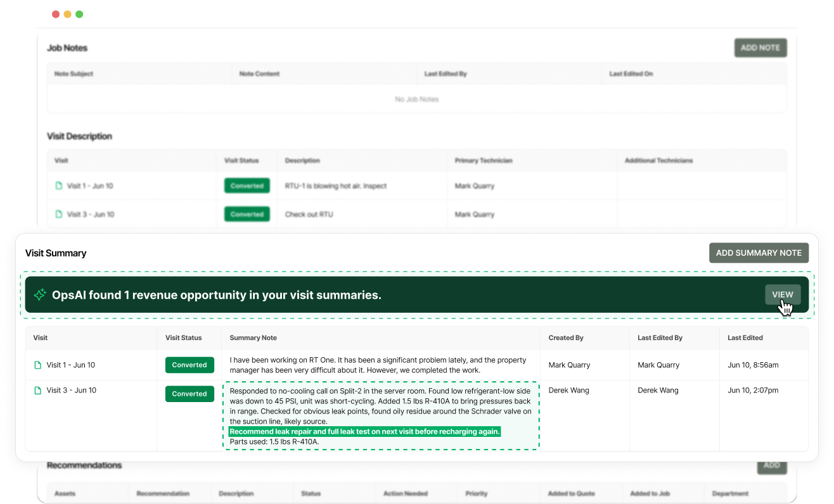Screen dimensions: 834x504
Task: Open Visit 1 - Jun 10 in Visit Description
Action: 90,186
